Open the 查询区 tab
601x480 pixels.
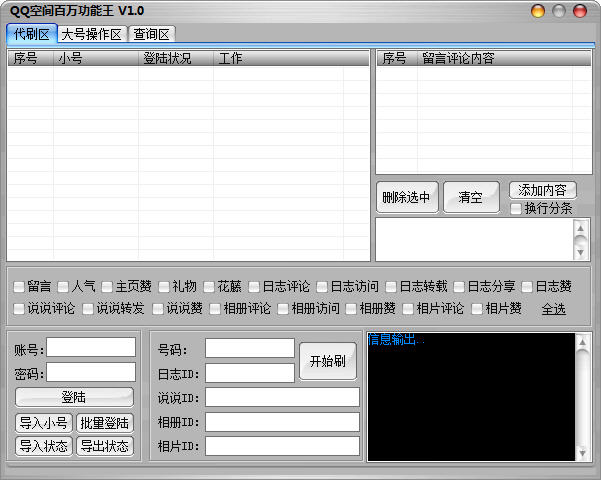point(151,34)
